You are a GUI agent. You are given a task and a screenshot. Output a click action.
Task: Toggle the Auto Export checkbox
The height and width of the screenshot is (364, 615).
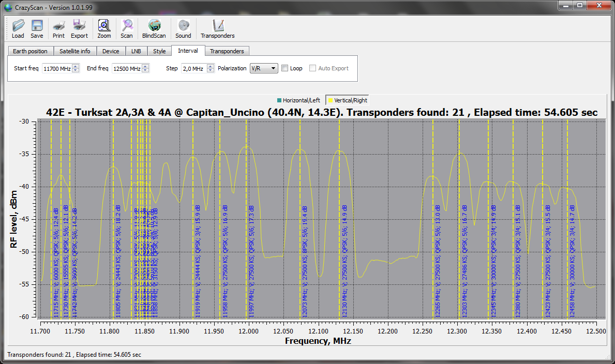tap(312, 68)
